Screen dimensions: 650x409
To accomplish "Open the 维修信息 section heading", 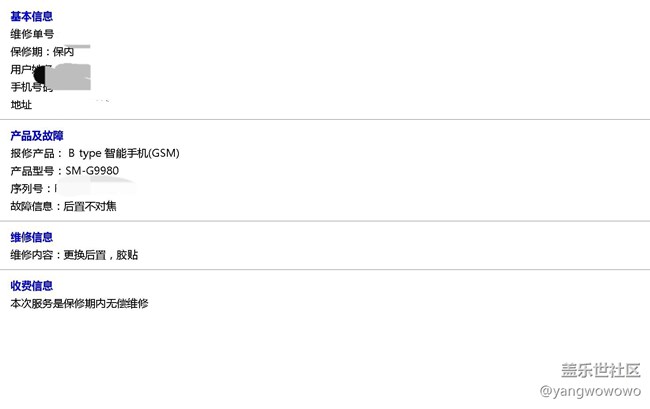I will pos(31,238).
